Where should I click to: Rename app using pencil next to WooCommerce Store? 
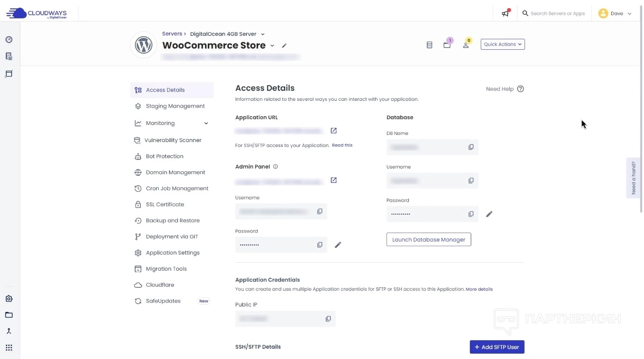tap(284, 46)
